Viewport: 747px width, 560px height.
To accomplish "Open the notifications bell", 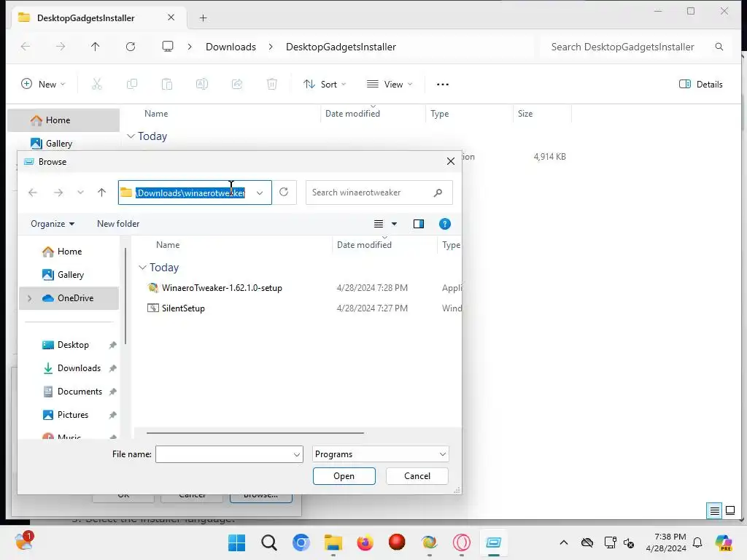I will (x=697, y=542).
